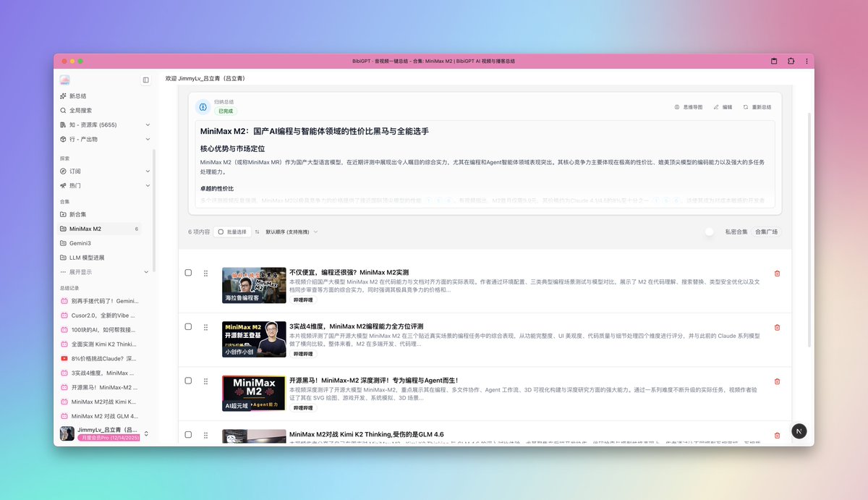
Task: Delete the first video entry via trash icon
Action: 777,274
